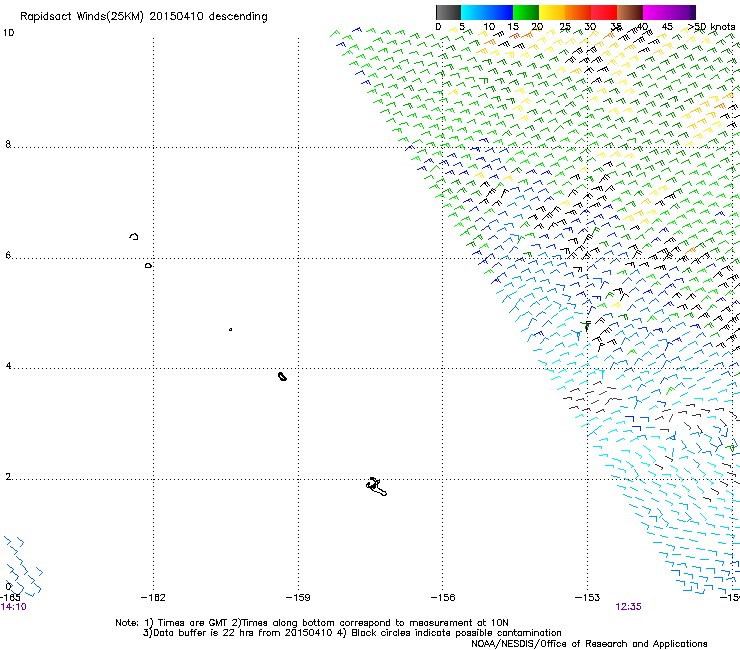The height and width of the screenshot is (650, 740).
Task: Click the purple "14:10" time label
Action: coord(13,607)
